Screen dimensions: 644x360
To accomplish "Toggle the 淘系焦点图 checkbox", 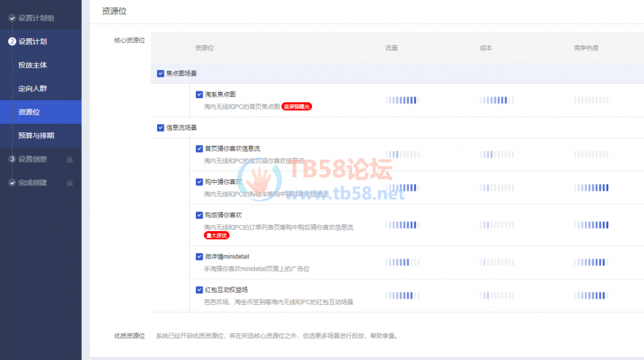I will coord(199,95).
